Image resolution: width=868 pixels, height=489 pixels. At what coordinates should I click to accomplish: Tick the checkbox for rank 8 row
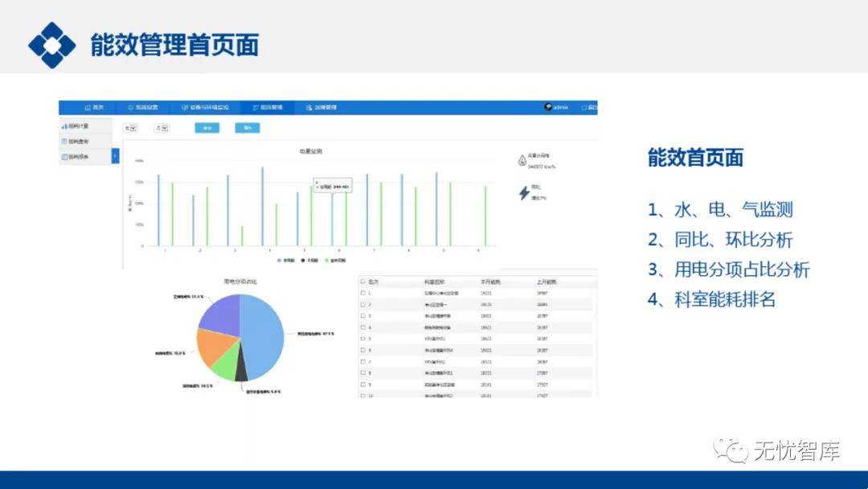click(x=363, y=372)
